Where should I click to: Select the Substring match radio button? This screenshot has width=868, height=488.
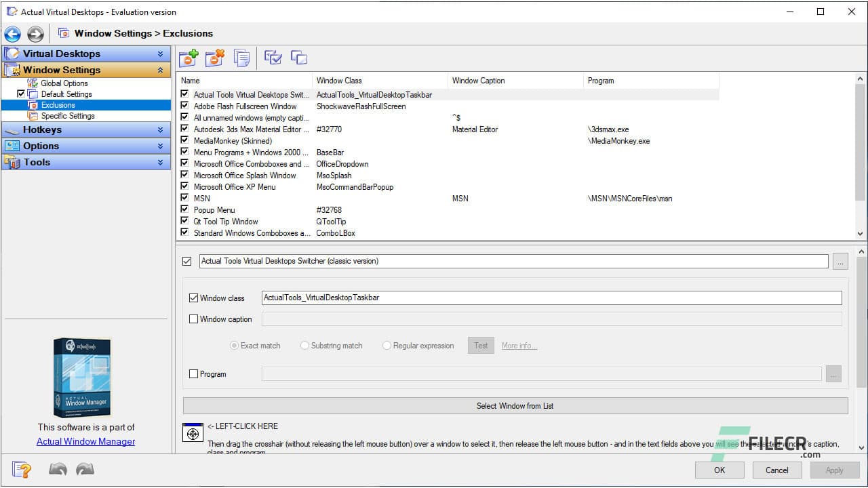pos(304,345)
